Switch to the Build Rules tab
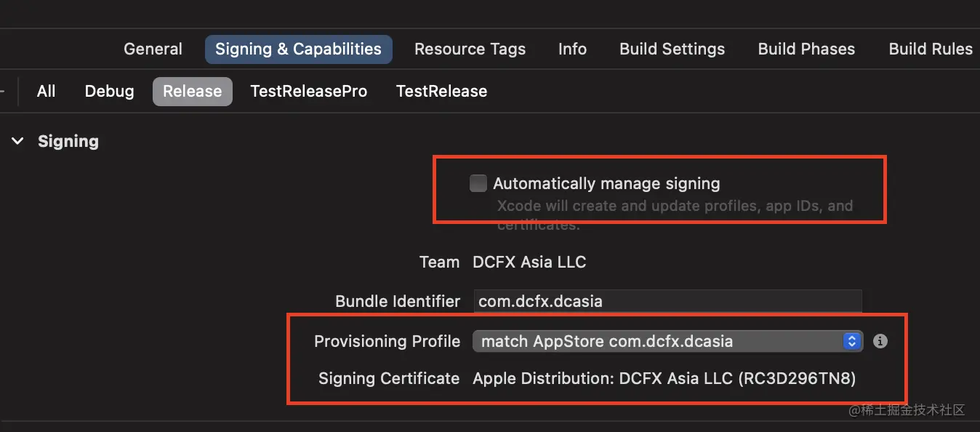 (931, 49)
